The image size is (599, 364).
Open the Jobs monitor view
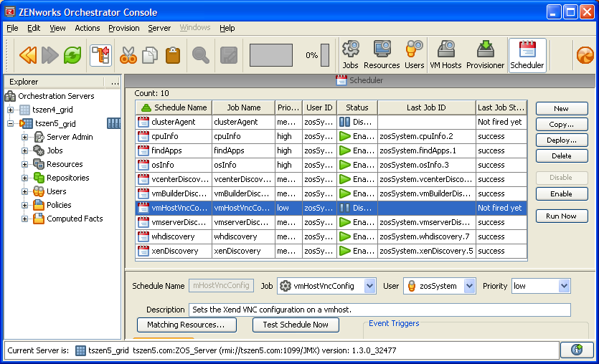(350, 55)
